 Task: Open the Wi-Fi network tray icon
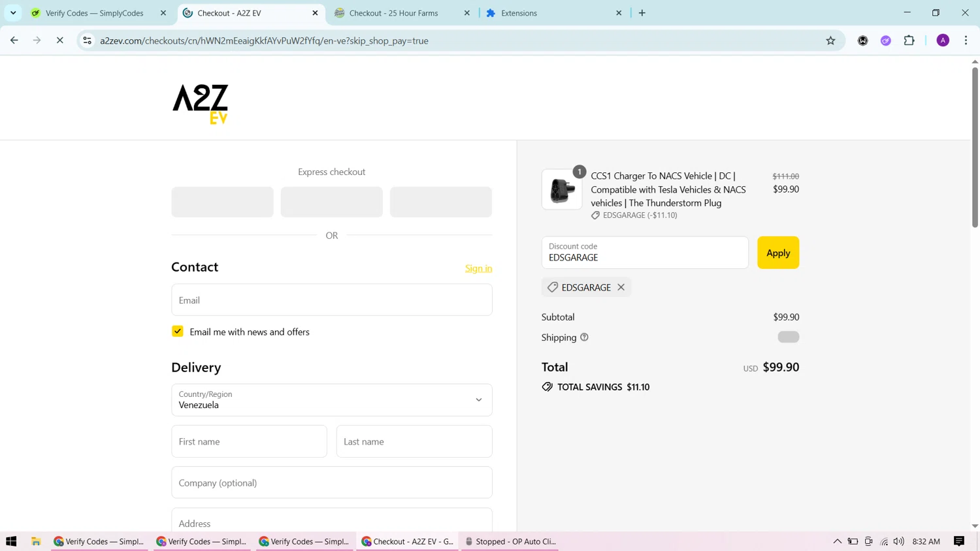884,541
